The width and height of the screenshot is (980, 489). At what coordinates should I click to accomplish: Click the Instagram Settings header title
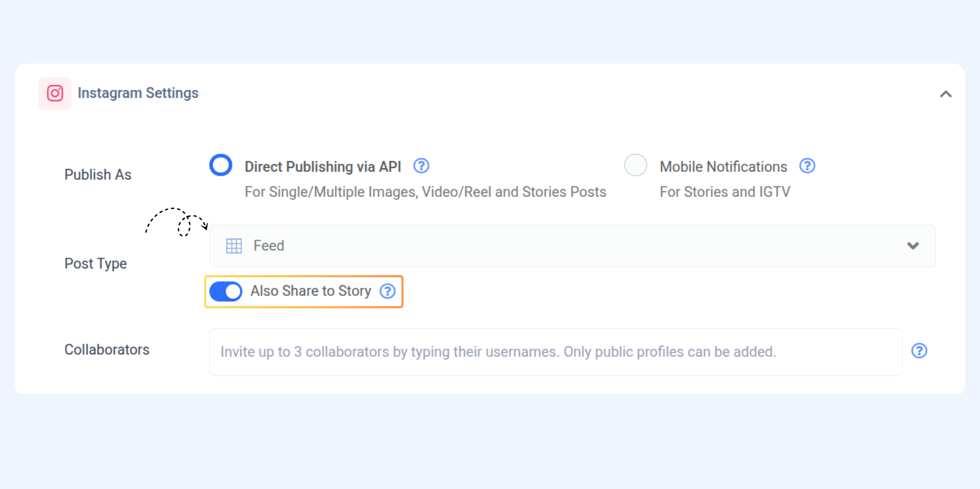coord(138,93)
